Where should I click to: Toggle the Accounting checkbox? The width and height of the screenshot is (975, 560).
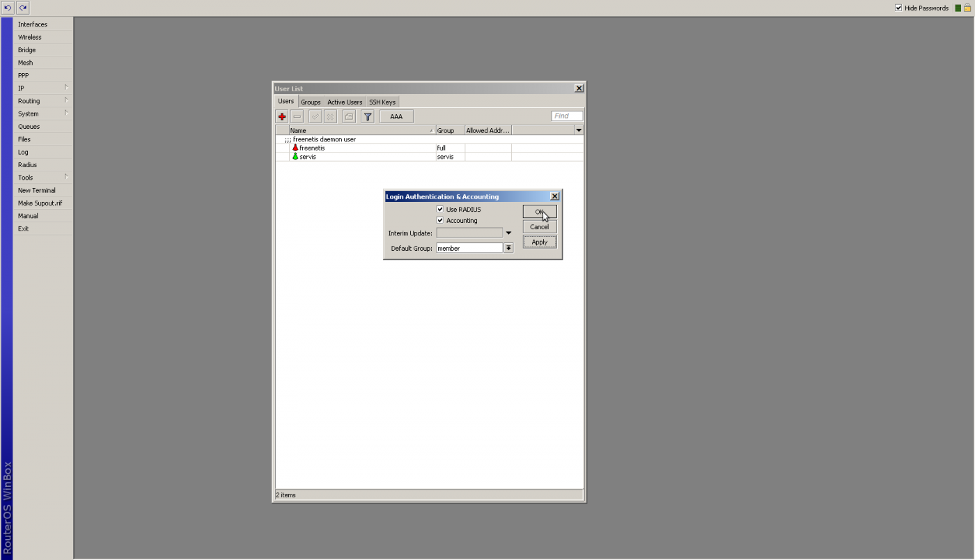click(x=440, y=220)
